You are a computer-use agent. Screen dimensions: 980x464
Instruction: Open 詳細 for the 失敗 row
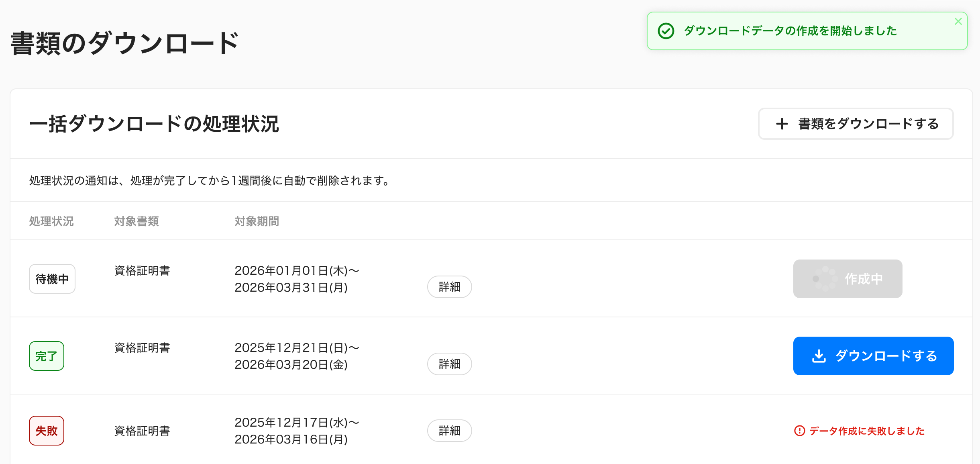(x=449, y=431)
